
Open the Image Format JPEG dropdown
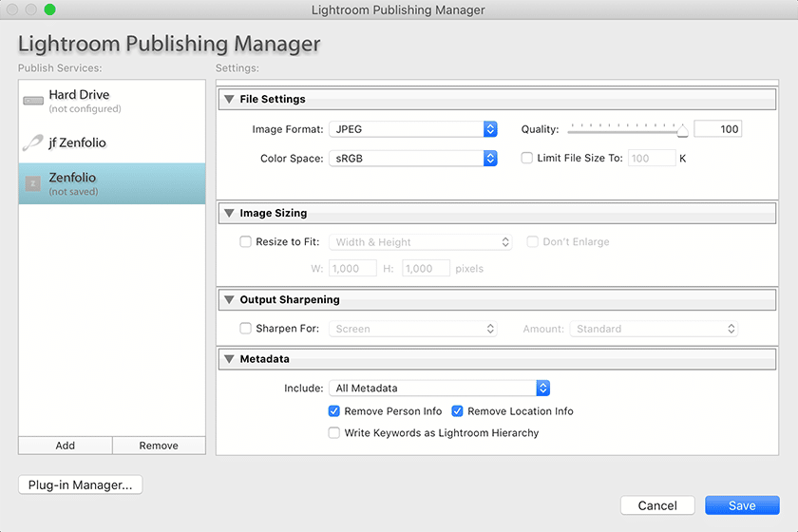pos(412,129)
